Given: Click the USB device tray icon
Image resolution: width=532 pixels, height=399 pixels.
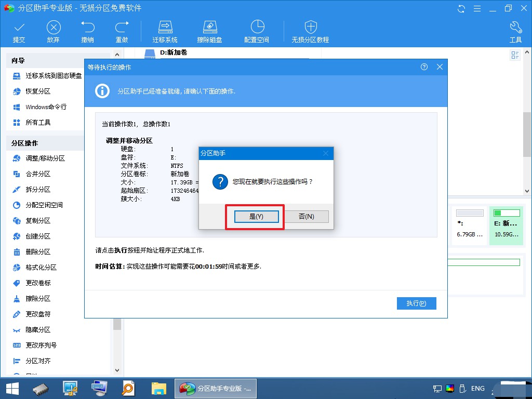Looking at the screenshot, I should coord(462,389).
